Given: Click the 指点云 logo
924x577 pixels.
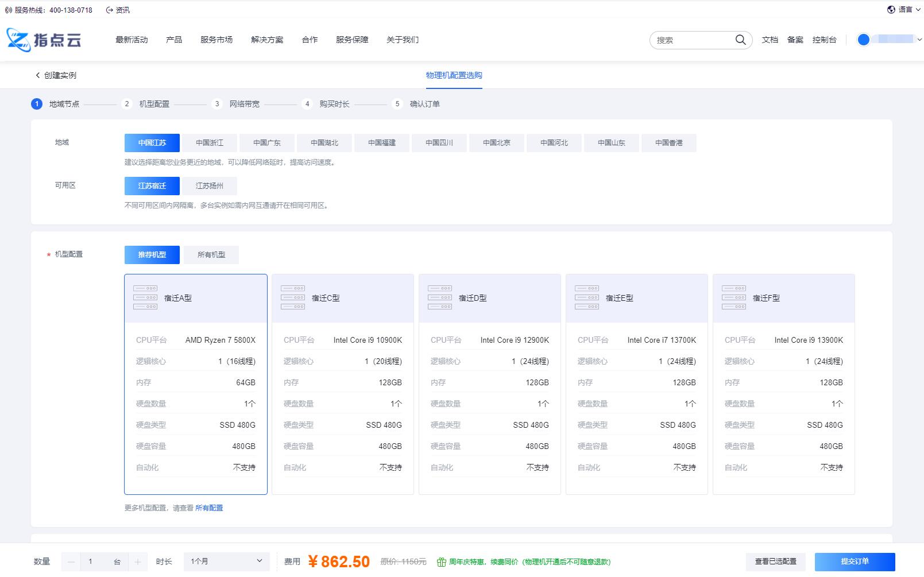Looking at the screenshot, I should [x=44, y=40].
